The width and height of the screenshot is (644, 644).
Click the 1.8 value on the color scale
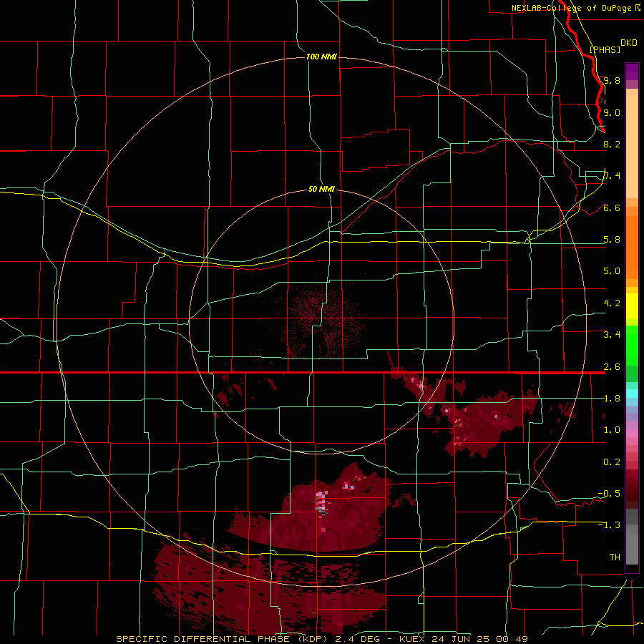click(x=612, y=399)
